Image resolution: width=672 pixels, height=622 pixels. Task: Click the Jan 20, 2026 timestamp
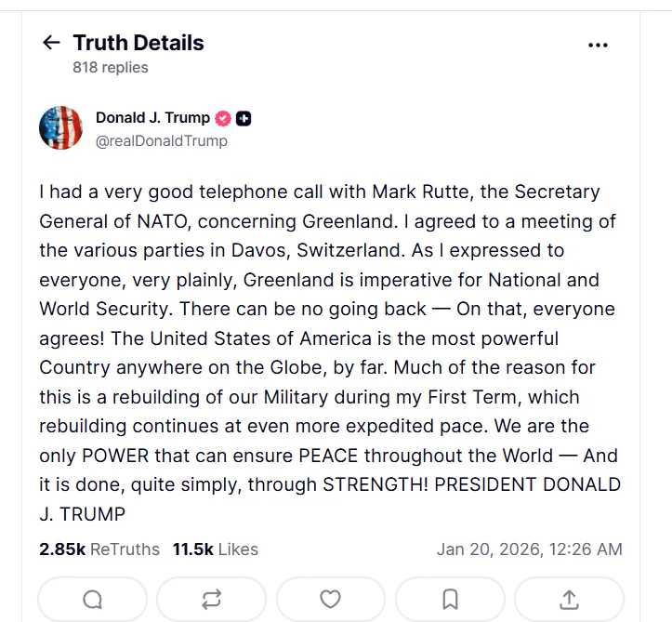tap(529, 549)
